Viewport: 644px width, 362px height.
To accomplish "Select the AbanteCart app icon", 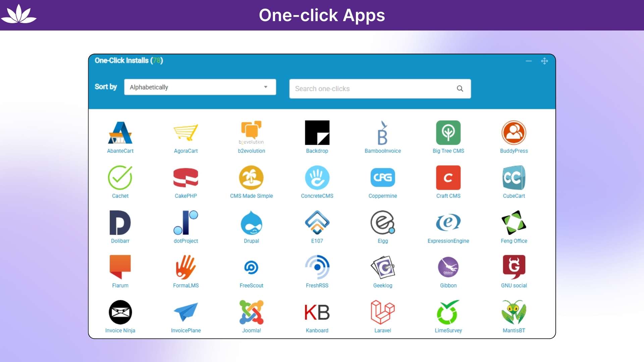I will (120, 132).
